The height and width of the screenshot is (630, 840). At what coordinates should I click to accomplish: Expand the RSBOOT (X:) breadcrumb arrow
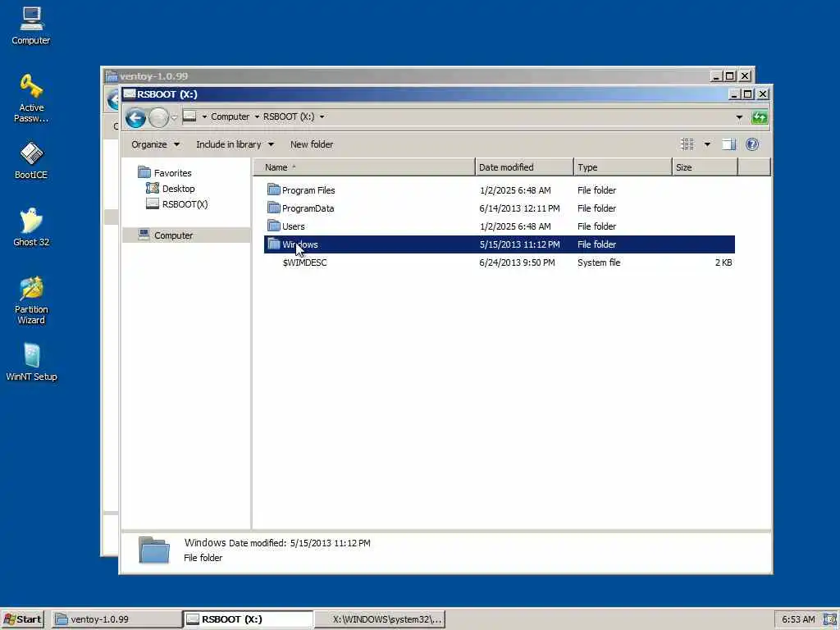tap(322, 116)
